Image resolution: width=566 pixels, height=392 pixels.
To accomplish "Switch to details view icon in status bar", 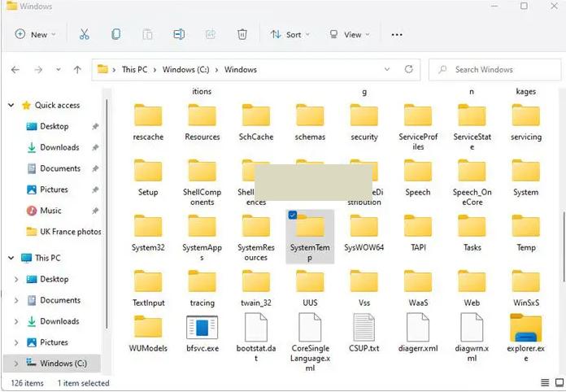I will (545, 383).
